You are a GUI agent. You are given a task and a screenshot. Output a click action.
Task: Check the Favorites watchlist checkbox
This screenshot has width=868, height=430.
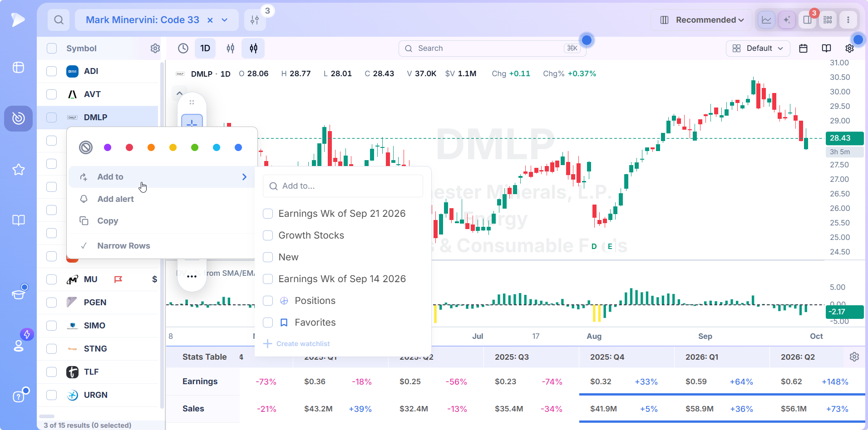click(x=268, y=322)
